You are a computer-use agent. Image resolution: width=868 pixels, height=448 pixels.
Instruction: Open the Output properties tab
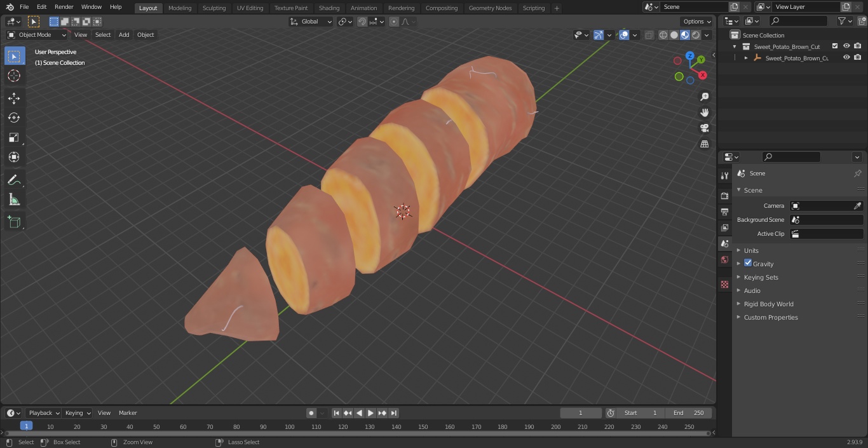(724, 212)
